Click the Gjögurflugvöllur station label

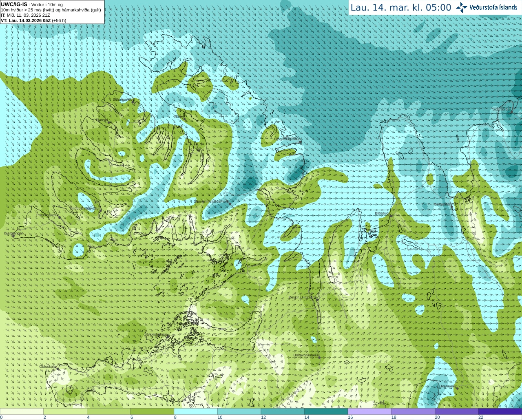click(x=287, y=139)
